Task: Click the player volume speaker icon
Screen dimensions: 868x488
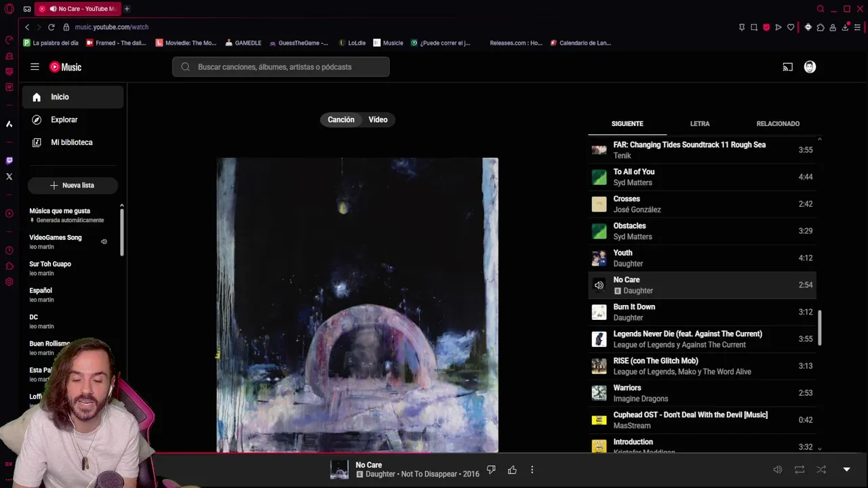Action: click(778, 470)
